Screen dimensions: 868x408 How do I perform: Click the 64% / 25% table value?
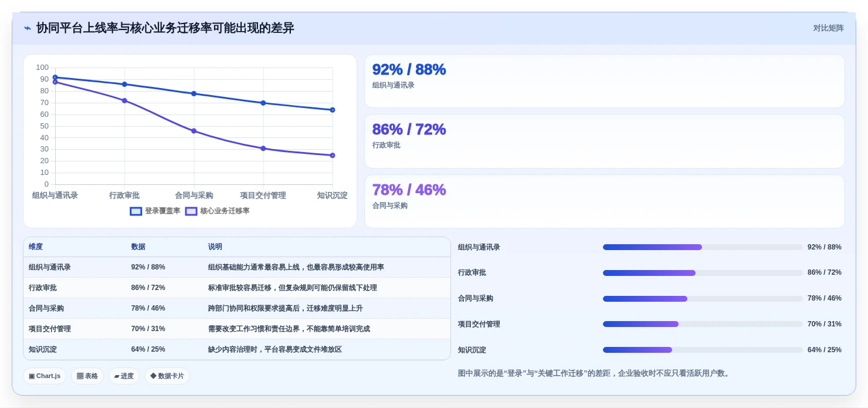[x=148, y=349]
